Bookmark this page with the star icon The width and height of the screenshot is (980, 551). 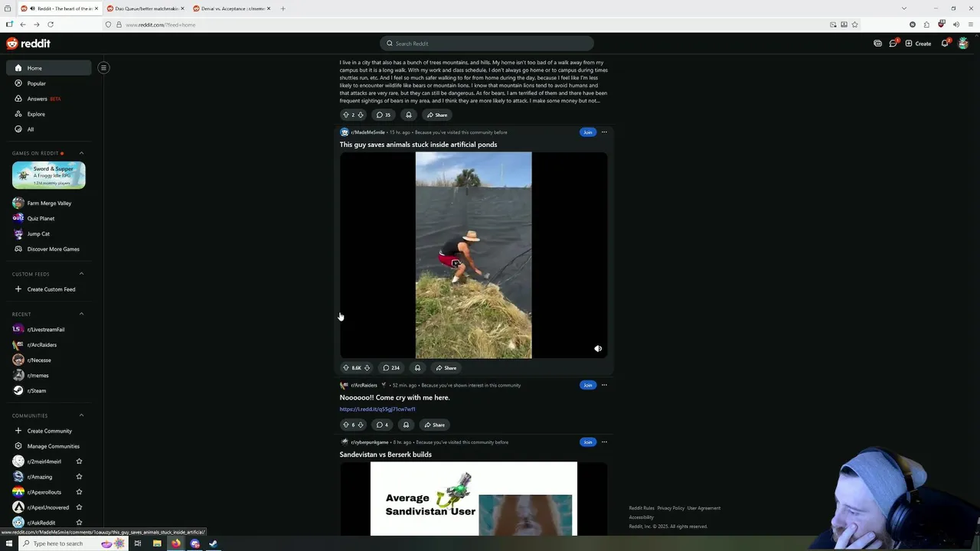pos(854,24)
